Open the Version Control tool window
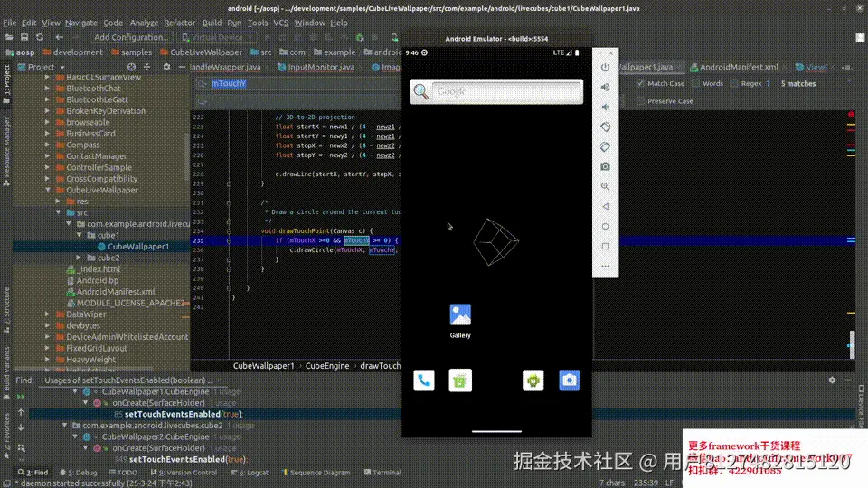868x488 pixels. pyautogui.click(x=184, y=473)
